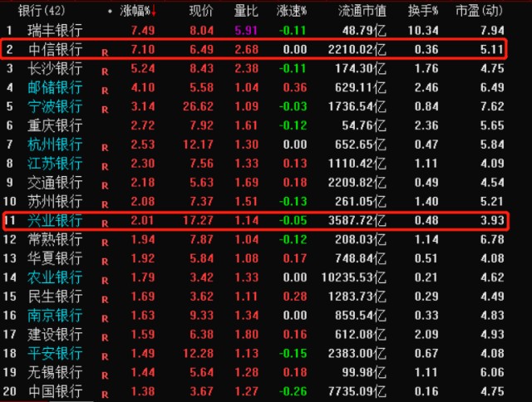Click the red sort arrow on 涨幅%
The image size is (532, 402).
click(x=154, y=12)
